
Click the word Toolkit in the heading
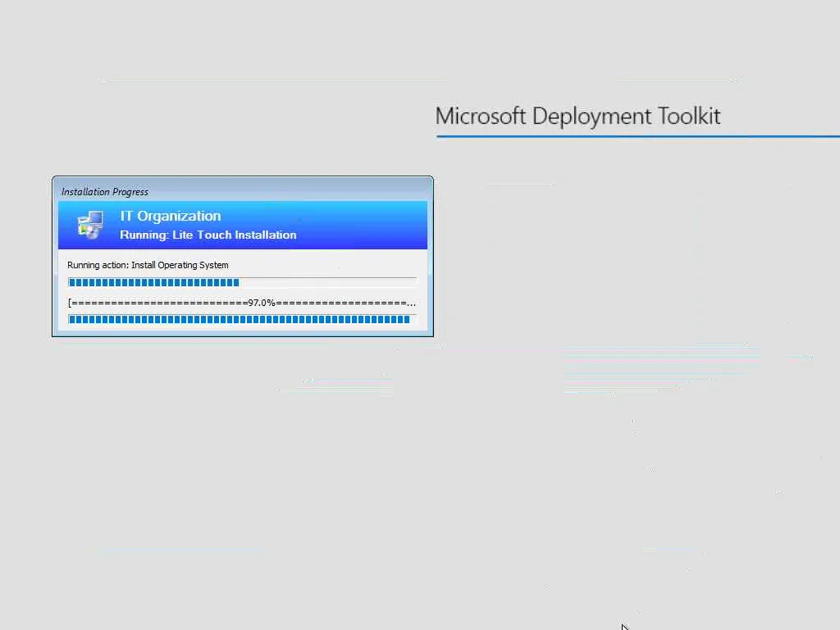[x=689, y=116]
